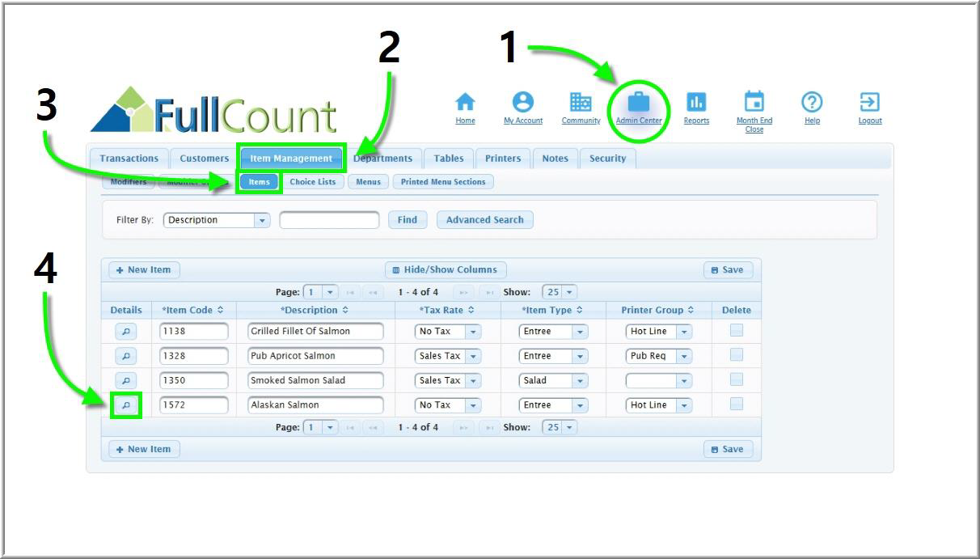The image size is (980, 559).
Task: Click the Home house icon
Action: (465, 102)
